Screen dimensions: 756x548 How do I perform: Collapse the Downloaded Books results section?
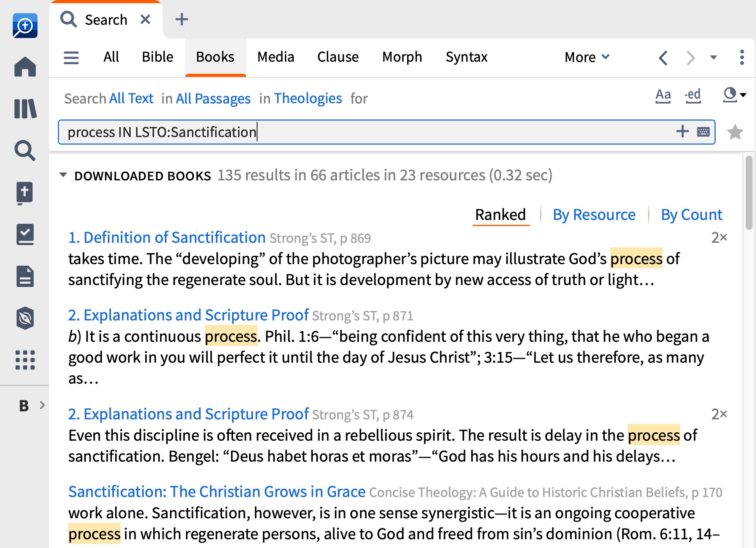tap(63, 175)
